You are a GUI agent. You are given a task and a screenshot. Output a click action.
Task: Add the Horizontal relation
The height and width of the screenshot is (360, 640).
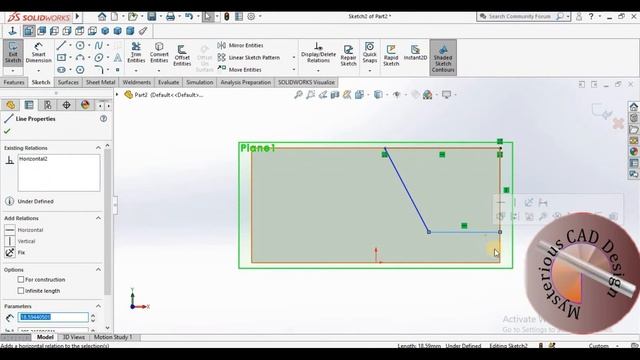tap(24, 230)
